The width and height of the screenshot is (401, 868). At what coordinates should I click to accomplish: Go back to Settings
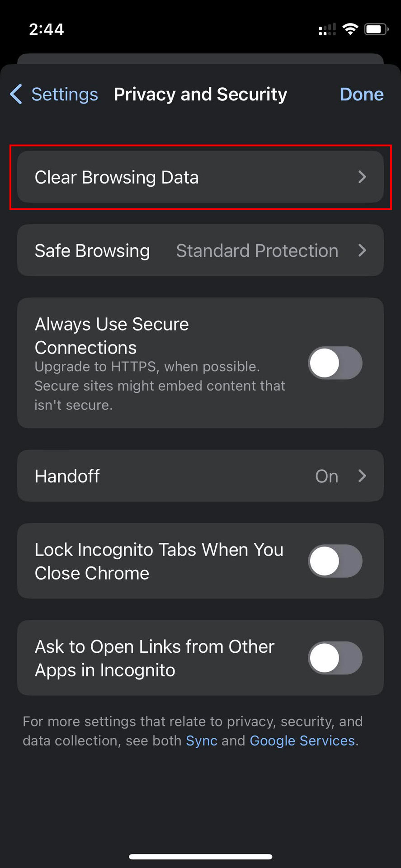(64, 94)
